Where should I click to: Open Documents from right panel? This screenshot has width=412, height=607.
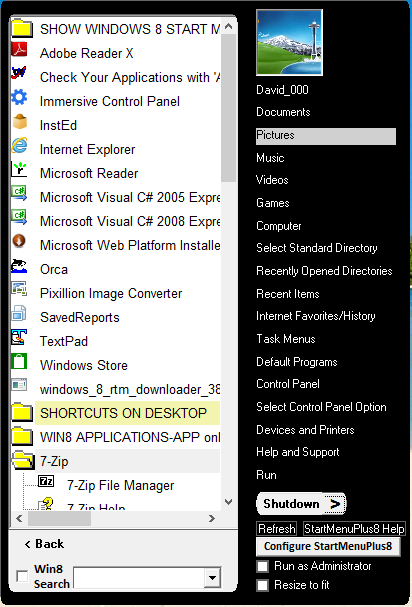283,112
